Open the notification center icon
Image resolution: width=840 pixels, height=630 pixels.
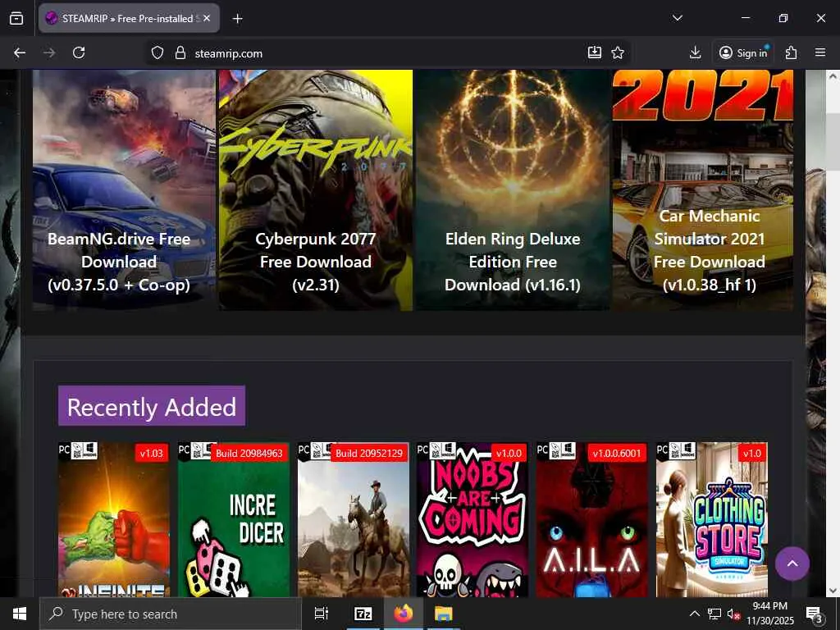tap(815, 614)
